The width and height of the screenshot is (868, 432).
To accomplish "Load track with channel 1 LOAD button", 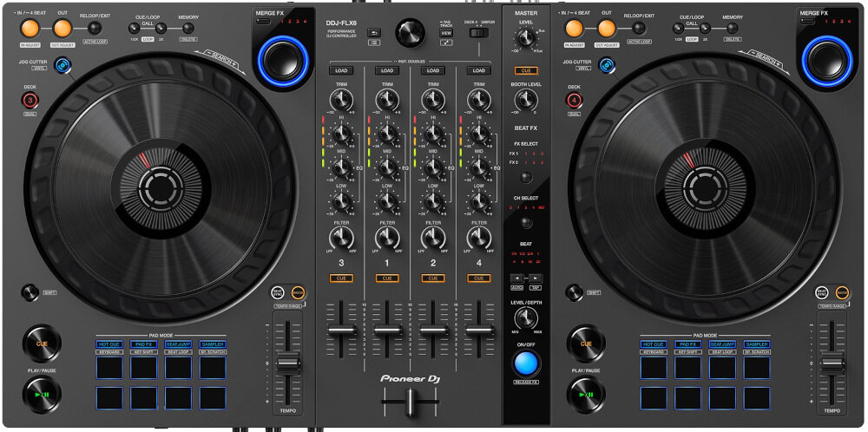I will (387, 71).
